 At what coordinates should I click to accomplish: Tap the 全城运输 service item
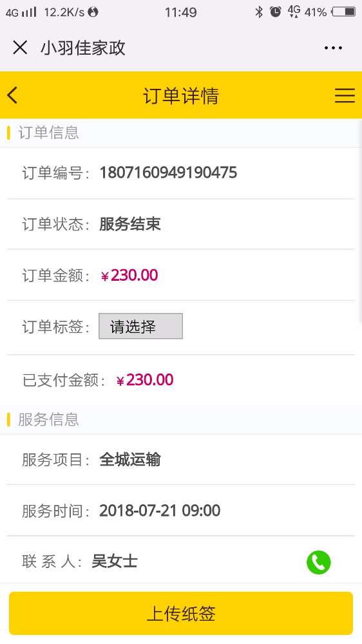[130, 460]
